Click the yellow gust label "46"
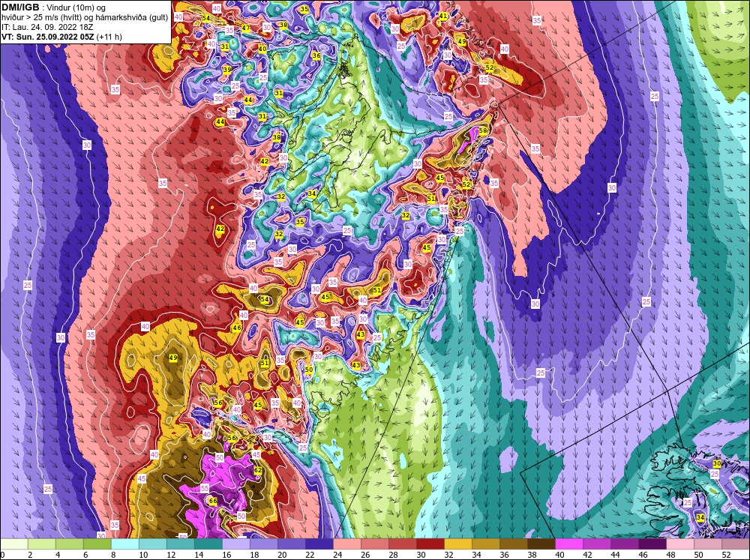This screenshot has width=750, height=560. 237,328
